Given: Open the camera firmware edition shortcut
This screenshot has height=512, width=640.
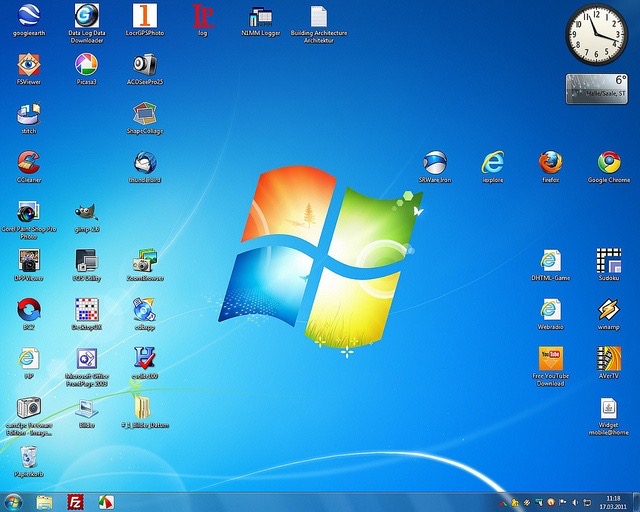Looking at the screenshot, I should click(29, 416).
